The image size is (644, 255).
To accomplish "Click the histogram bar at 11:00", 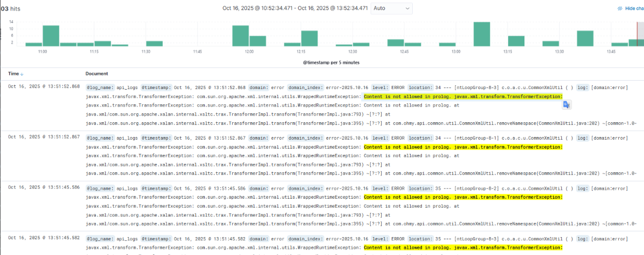I will [x=51, y=35].
